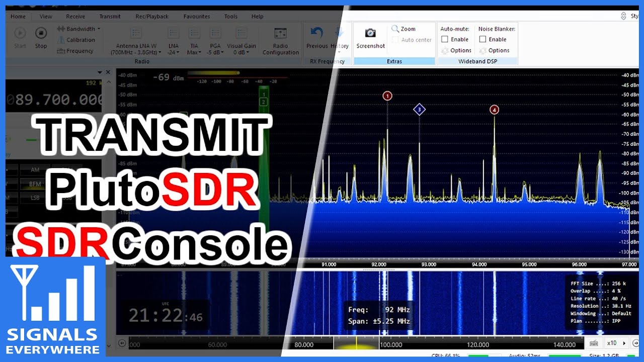Click the LNA gain list icon

click(x=173, y=34)
